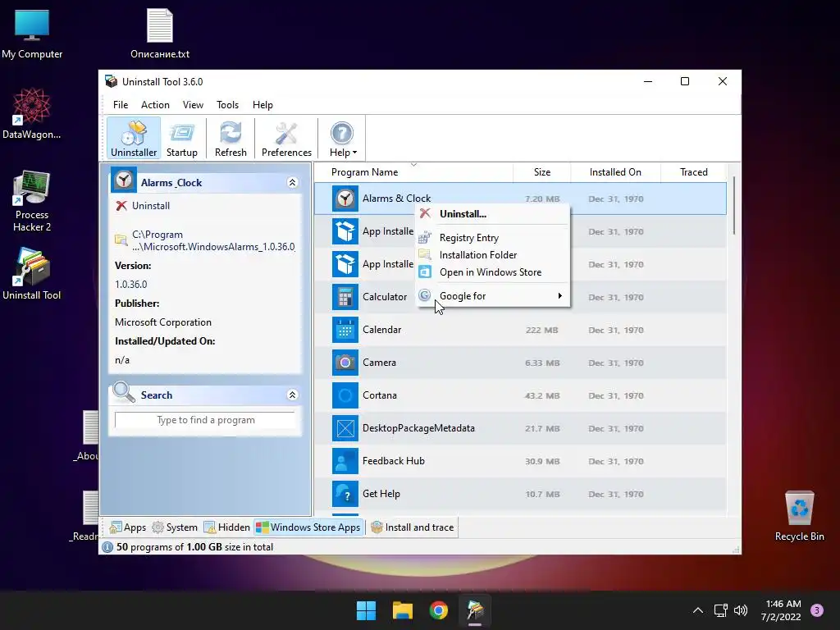Viewport: 840px width, 630px height.
Task: Switch to the System tab
Action: (x=175, y=527)
